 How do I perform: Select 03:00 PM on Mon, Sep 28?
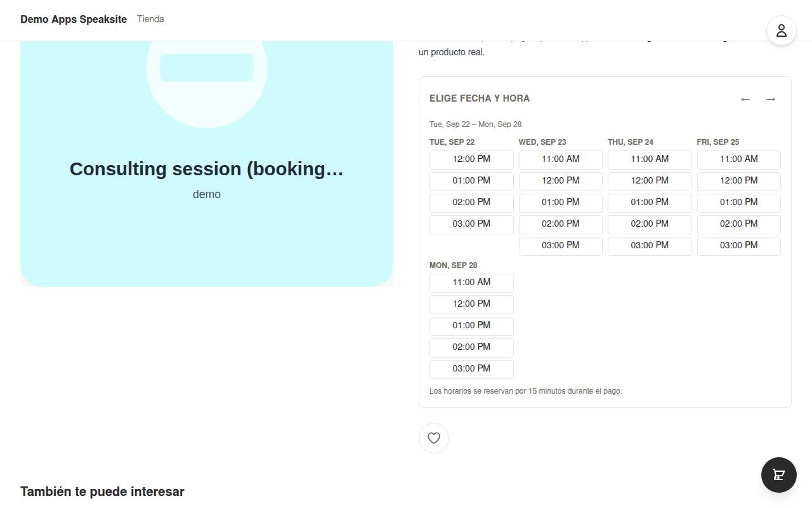point(471,369)
